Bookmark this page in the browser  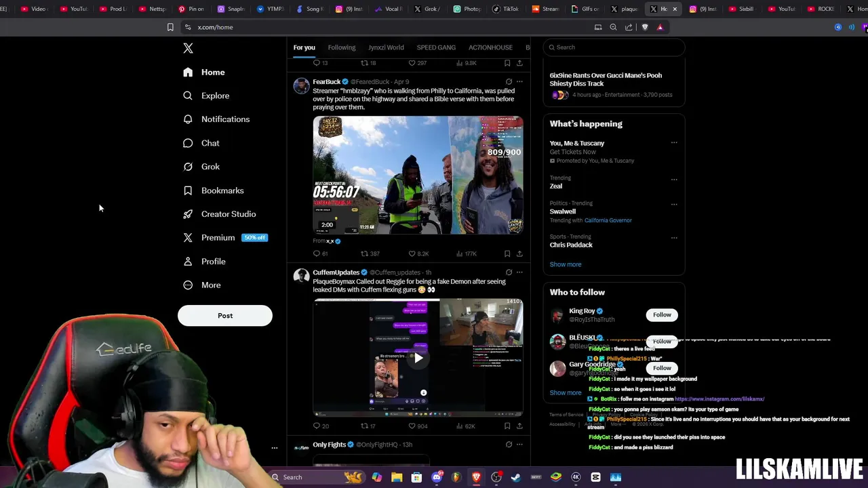(170, 27)
